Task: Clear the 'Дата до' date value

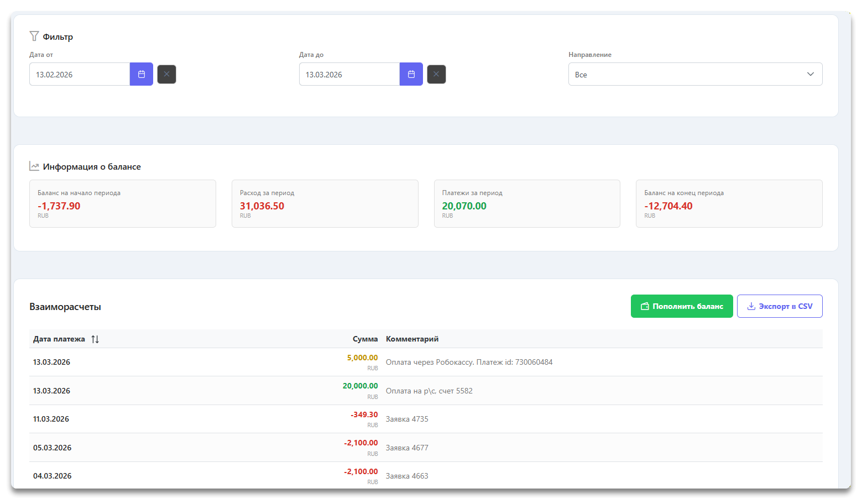Action: [436, 74]
